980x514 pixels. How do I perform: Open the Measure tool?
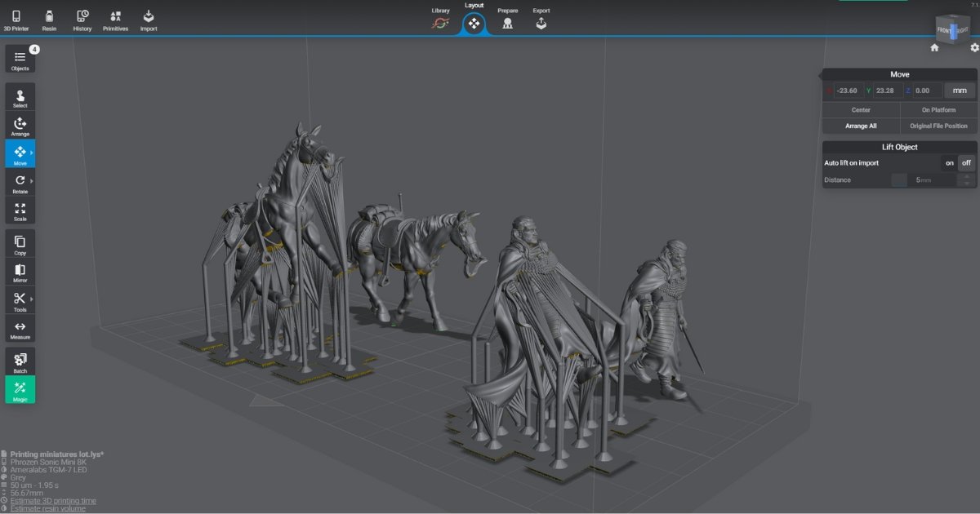[x=20, y=326]
